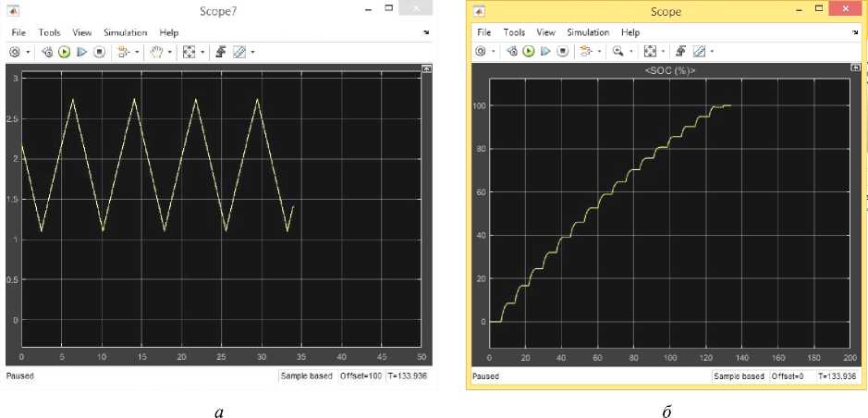Open Simulation menu in Scope7 window
The width and height of the screenshot is (868, 418).
[125, 32]
